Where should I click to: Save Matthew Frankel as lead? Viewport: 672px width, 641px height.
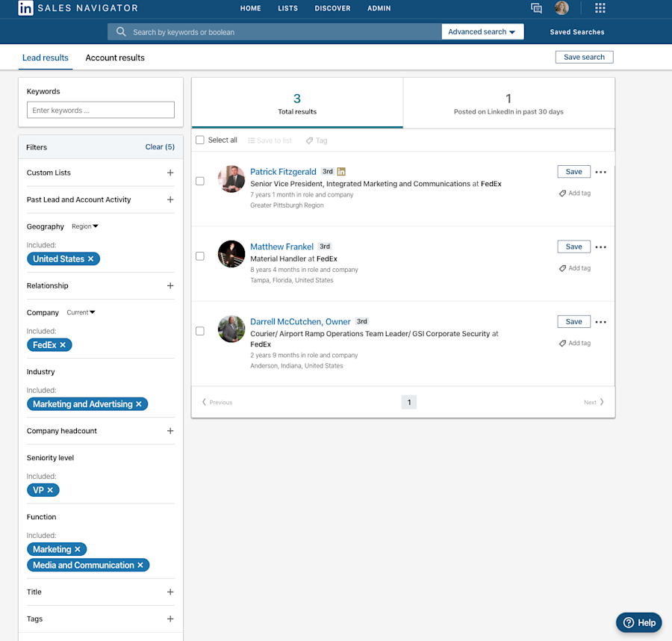(x=574, y=247)
